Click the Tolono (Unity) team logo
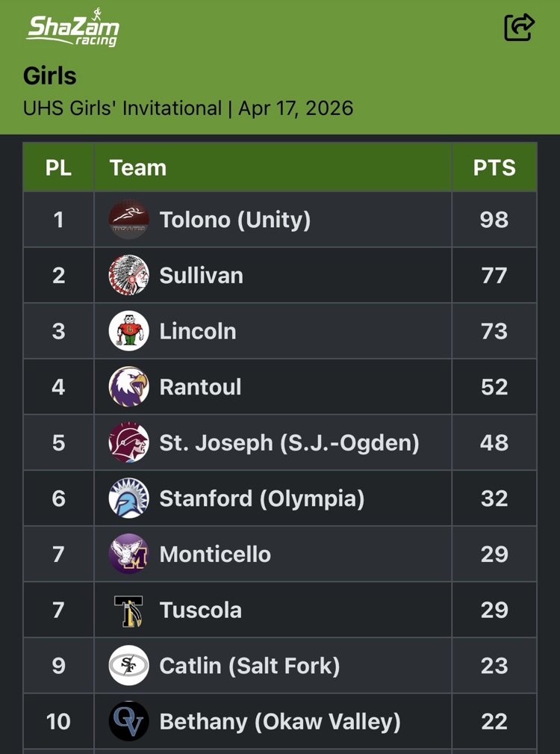Screen dimensions: 560x754 (128, 220)
